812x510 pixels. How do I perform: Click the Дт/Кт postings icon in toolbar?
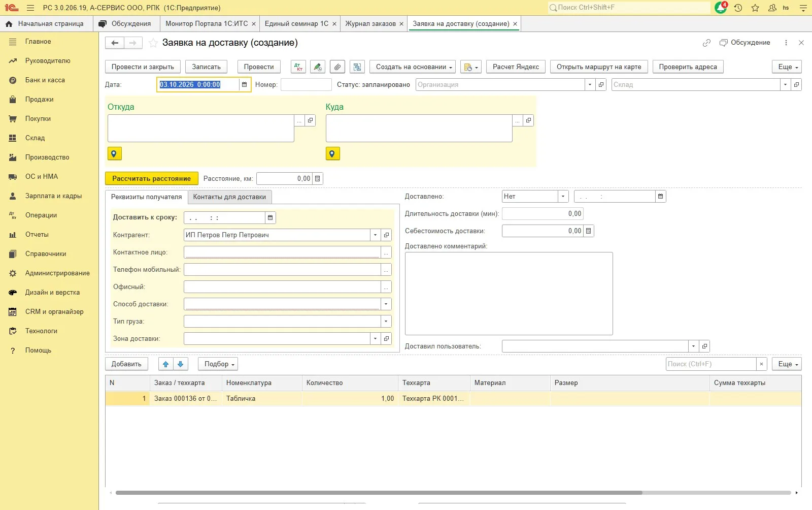click(298, 67)
